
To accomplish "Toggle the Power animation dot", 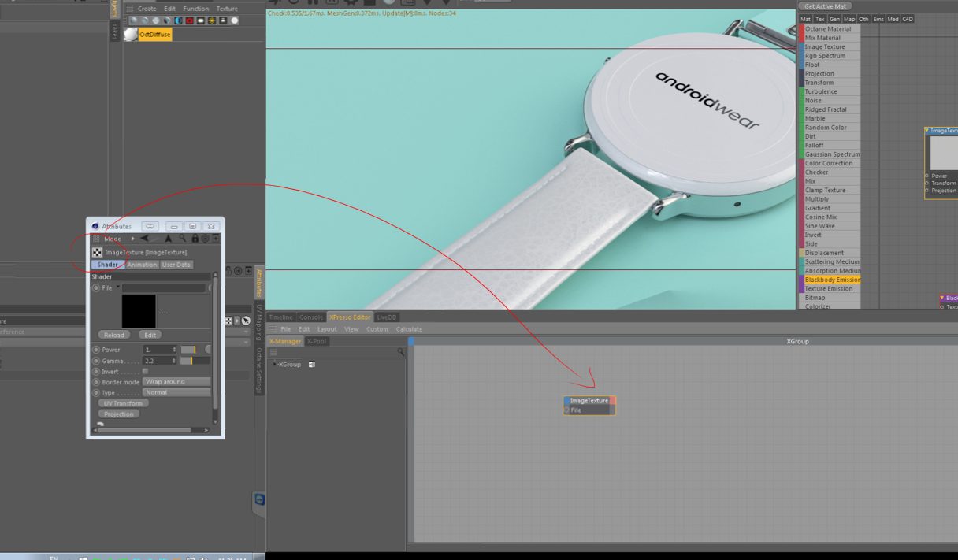I will tap(96, 350).
